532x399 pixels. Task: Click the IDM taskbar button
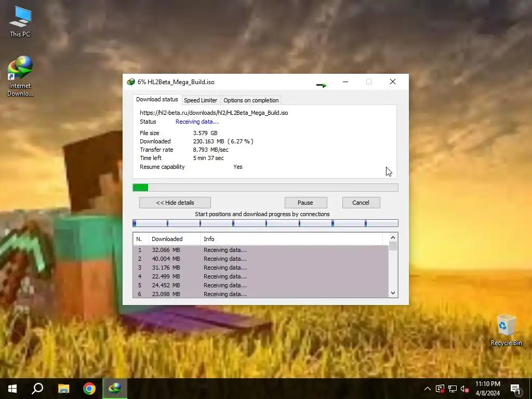click(115, 389)
